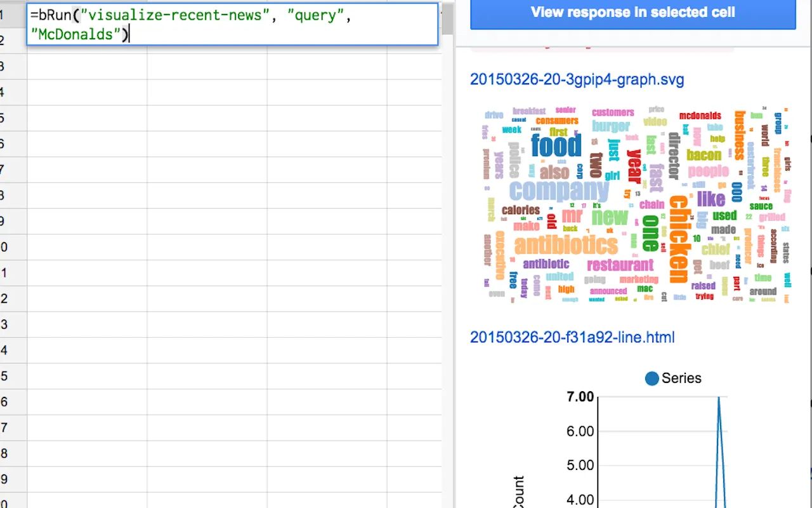This screenshot has width=812, height=508.
Task: Click the 6.00 axis label on line chart
Action: 580,431
